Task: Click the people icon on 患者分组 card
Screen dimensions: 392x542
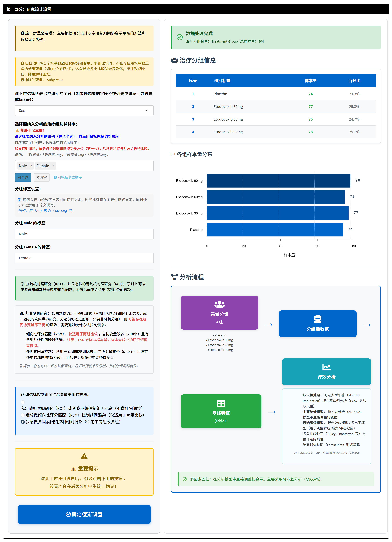Action: point(219,304)
